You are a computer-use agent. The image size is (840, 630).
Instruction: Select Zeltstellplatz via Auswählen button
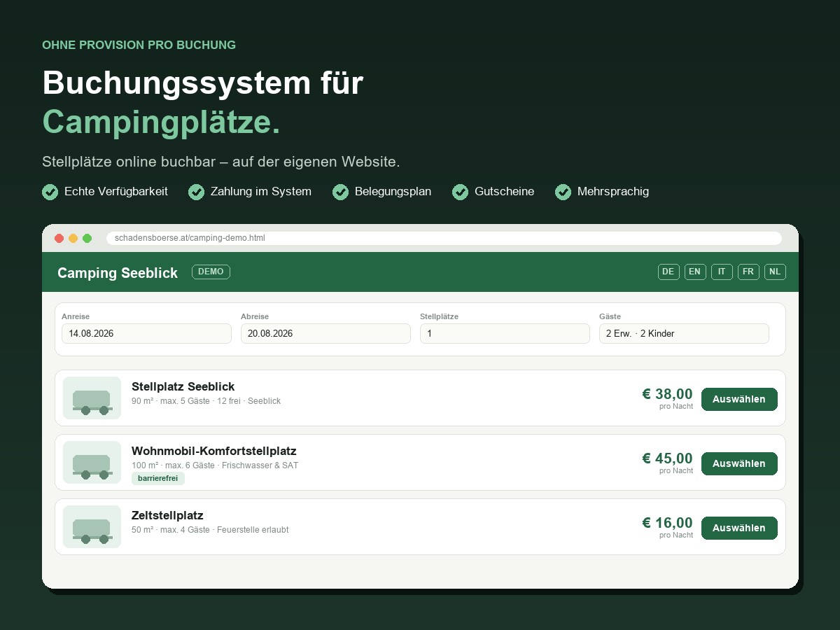pyautogui.click(x=739, y=528)
